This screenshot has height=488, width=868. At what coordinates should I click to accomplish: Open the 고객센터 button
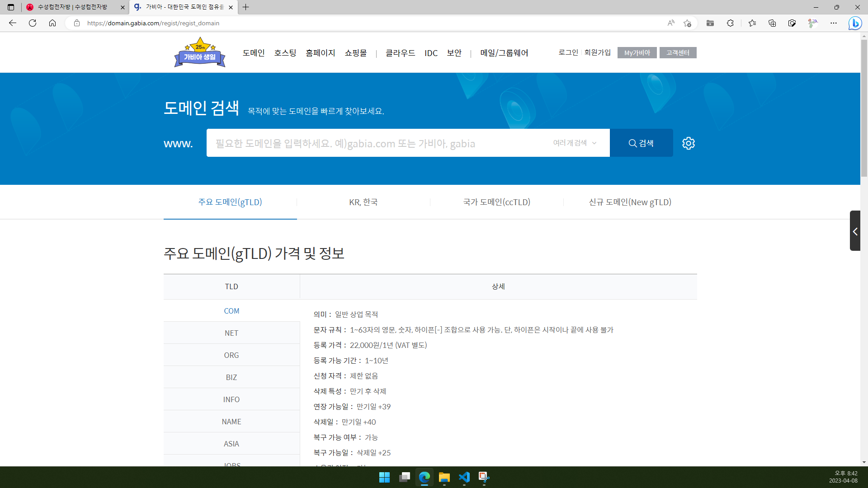point(678,52)
